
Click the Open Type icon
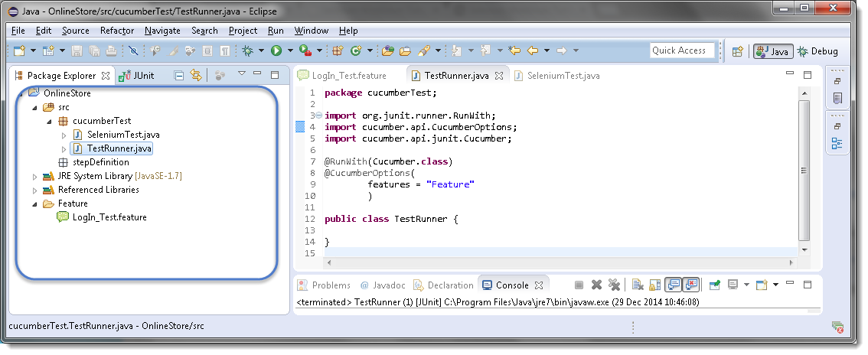pyautogui.click(x=387, y=50)
